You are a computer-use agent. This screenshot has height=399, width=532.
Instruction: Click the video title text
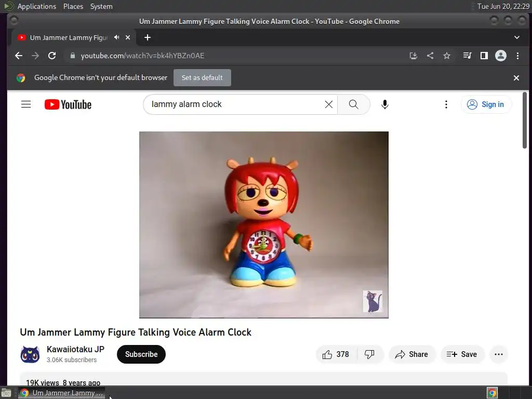point(136,332)
